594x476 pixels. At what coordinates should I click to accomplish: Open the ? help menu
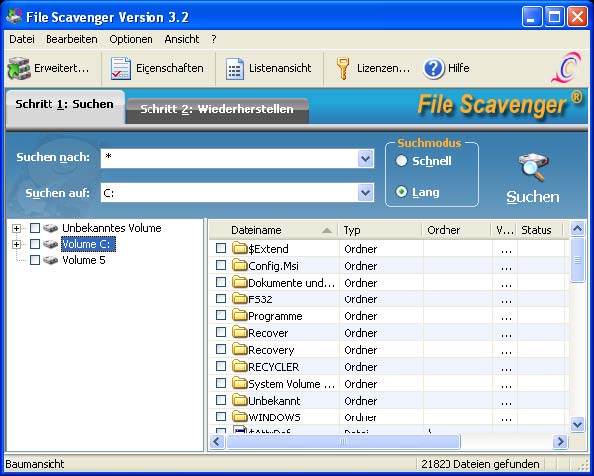214,39
